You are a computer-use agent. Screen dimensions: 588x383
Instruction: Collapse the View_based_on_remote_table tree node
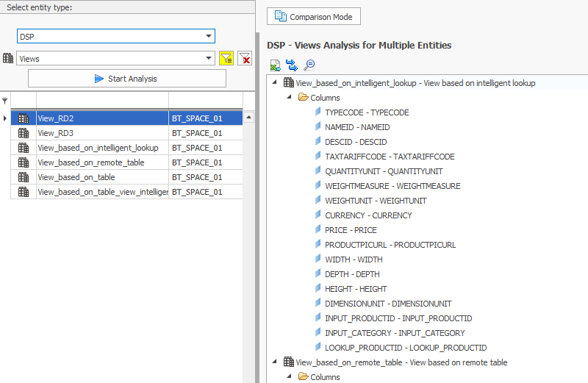coord(275,362)
